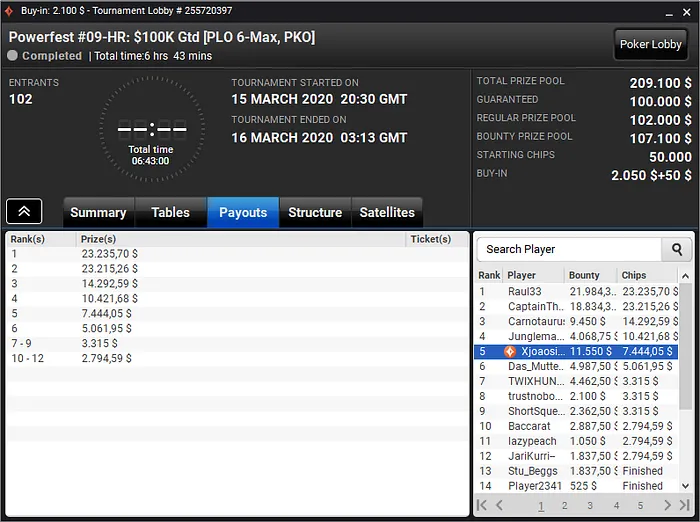
Task: Select player row CaptainTh..
Action: coord(576,306)
